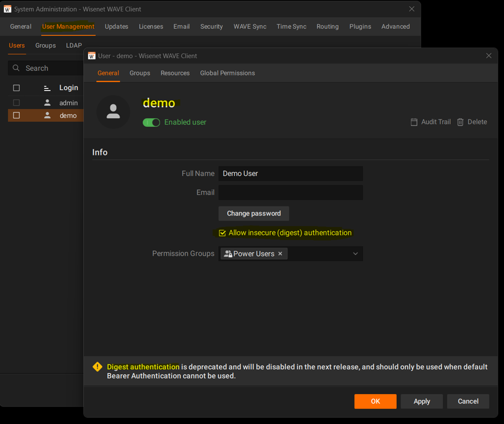Screen dimensions: 504x424
Task: Click the admin user person icon
Action: tap(47, 102)
